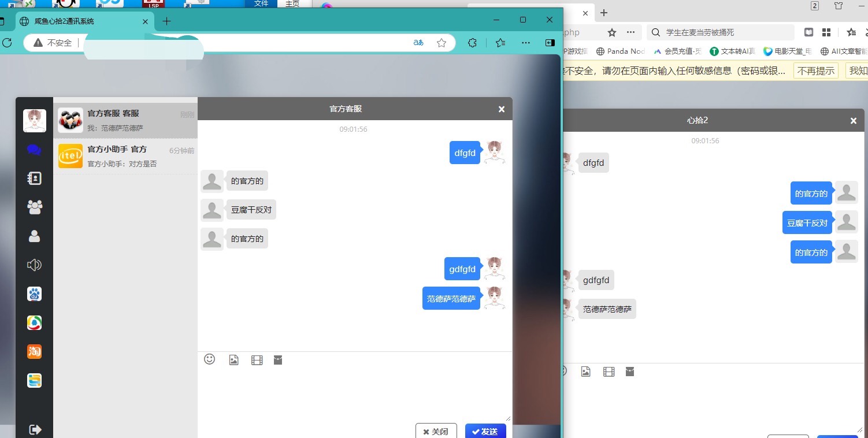Viewport: 868px width, 438px height.
Task: Open a new tab in the background browser
Action: pos(604,13)
